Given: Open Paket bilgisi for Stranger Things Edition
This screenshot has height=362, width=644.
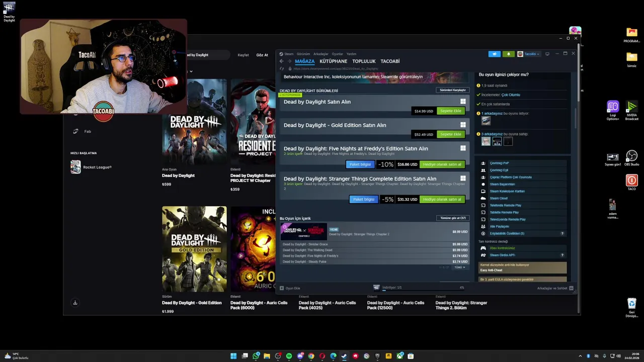Looking at the screenshot, I should point(364,199).
